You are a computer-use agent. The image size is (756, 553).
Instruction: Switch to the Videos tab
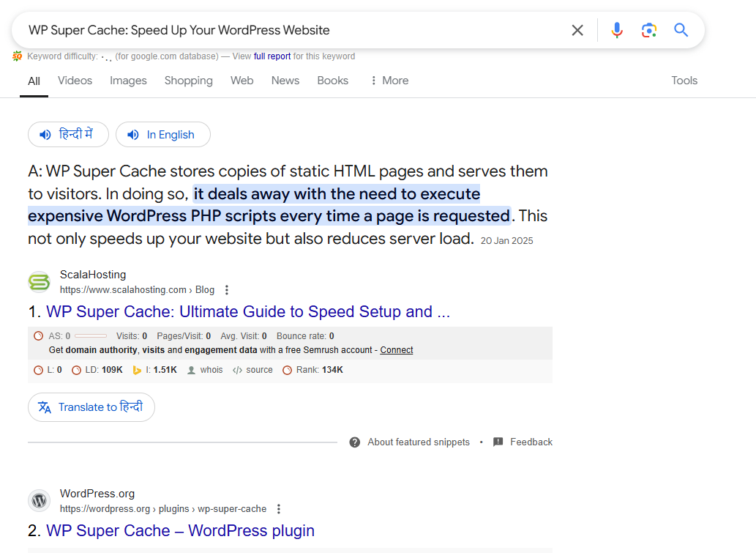(75, 81)
